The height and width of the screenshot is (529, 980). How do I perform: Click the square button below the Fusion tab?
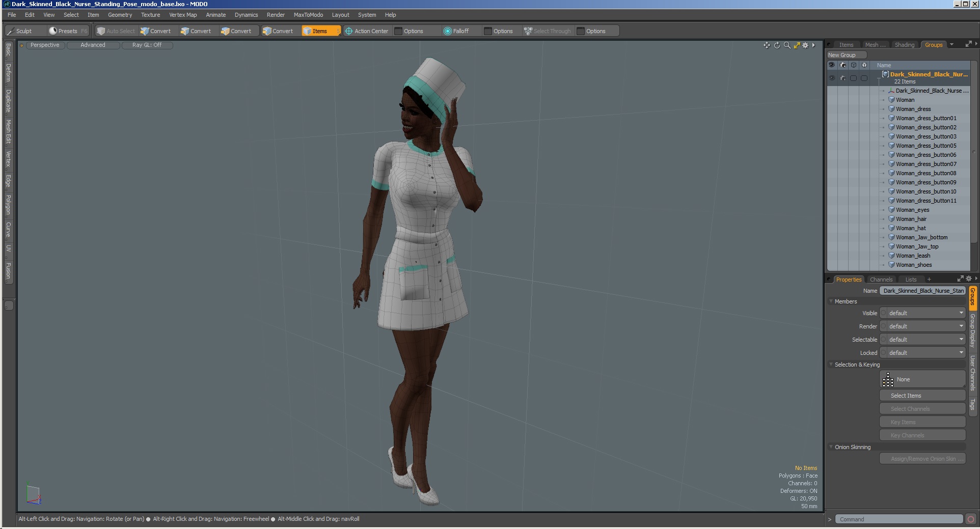[x=9, y=305]
